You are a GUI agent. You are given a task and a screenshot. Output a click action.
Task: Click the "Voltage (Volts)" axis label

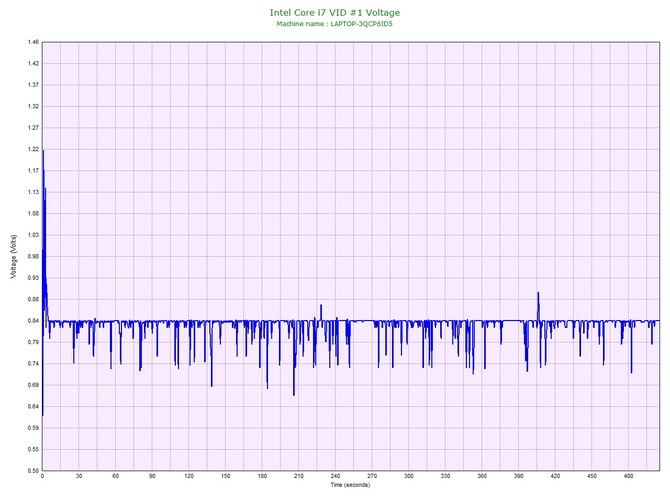(x=14, y=257)
